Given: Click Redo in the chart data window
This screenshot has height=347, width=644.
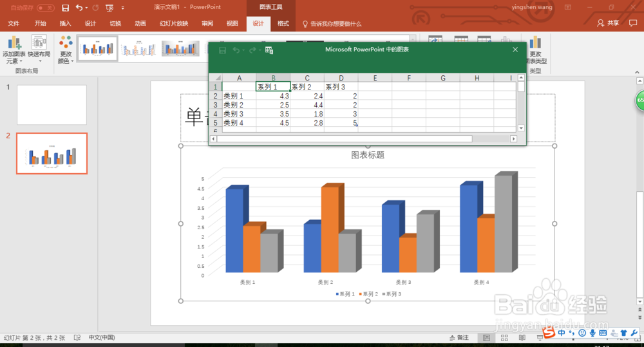Looking at the screenshot, I should (x=252, y=50).
